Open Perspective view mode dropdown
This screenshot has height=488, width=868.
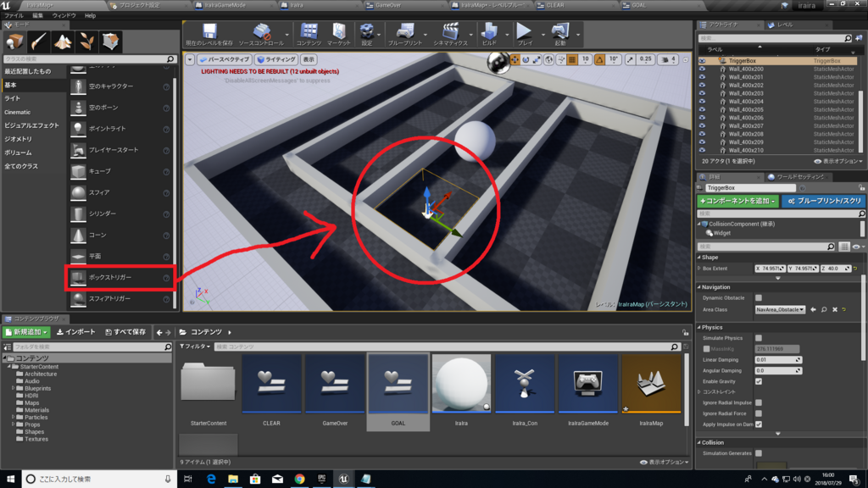(x=224, y=59)
